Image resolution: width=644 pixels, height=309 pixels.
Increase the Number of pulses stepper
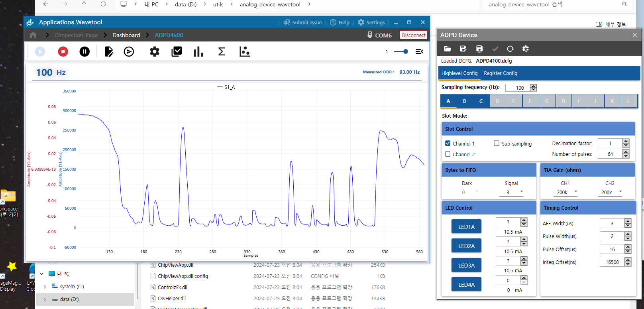pos(626,152)
